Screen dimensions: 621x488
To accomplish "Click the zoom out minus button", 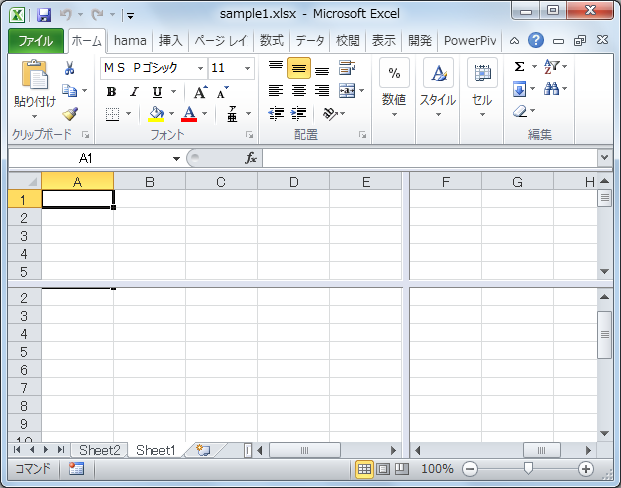I will 470,469.
